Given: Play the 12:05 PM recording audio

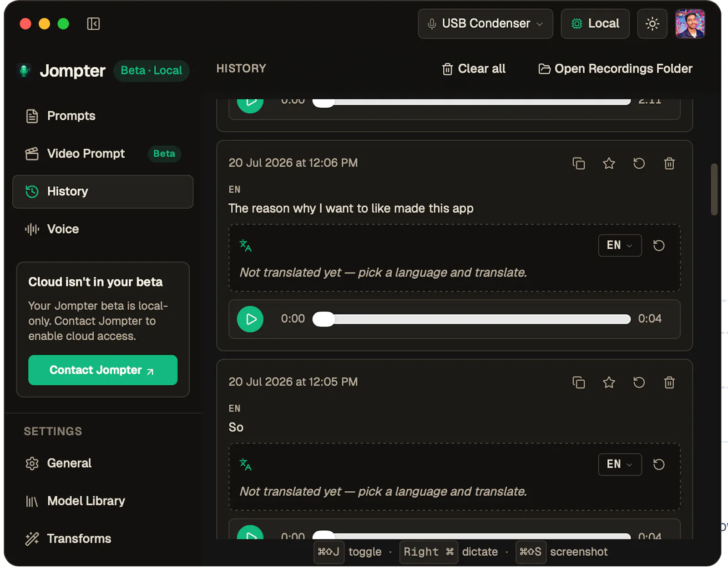Looking at the screenshot, I should (x=250, y=533).
